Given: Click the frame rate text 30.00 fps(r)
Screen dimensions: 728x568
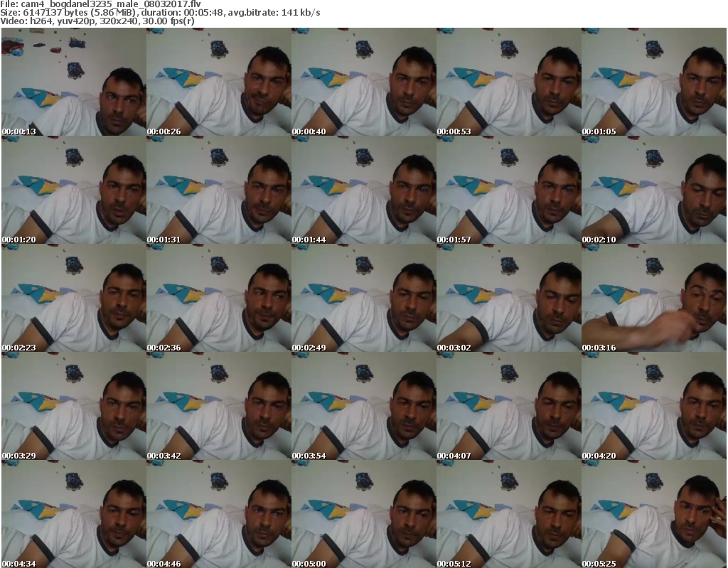Looking at the screenshot, I should pos(168,21).
